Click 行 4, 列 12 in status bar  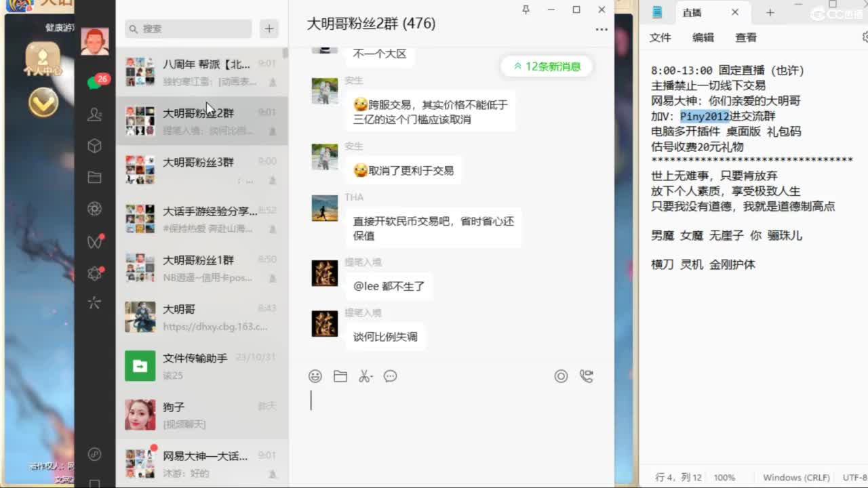pyautogui.click(x=679, y=478)
